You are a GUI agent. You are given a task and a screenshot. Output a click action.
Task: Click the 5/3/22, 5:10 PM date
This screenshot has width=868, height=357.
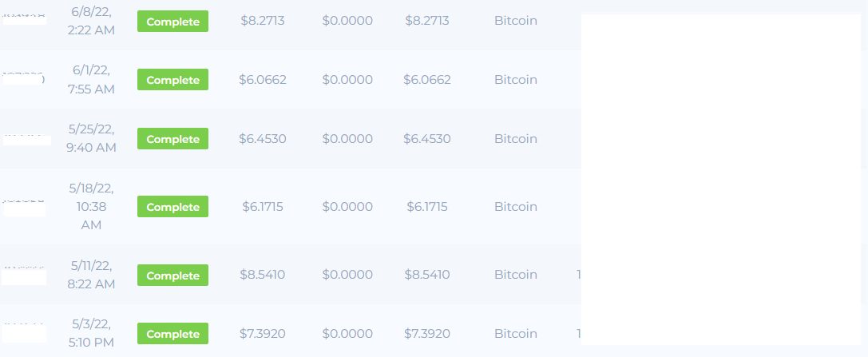[x=91, y=333]
